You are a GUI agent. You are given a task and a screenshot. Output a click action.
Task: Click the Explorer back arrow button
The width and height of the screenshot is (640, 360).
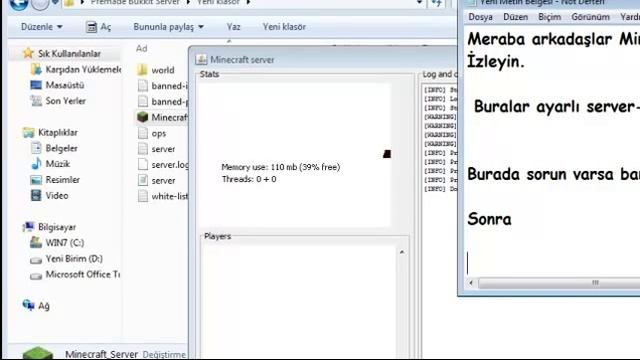tap(19, 3)
